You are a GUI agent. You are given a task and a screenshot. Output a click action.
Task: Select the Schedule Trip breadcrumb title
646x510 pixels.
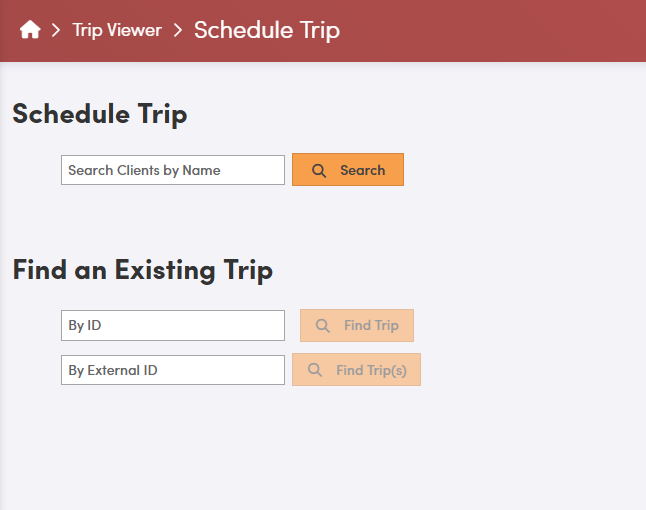pyautogui.click(x=267, y=30)
